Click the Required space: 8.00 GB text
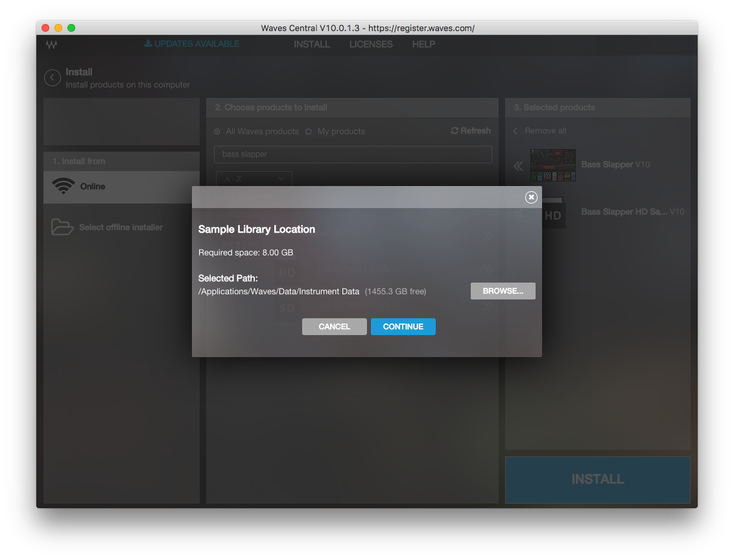This screenshot has width=734, height=560. click(246, 253)
